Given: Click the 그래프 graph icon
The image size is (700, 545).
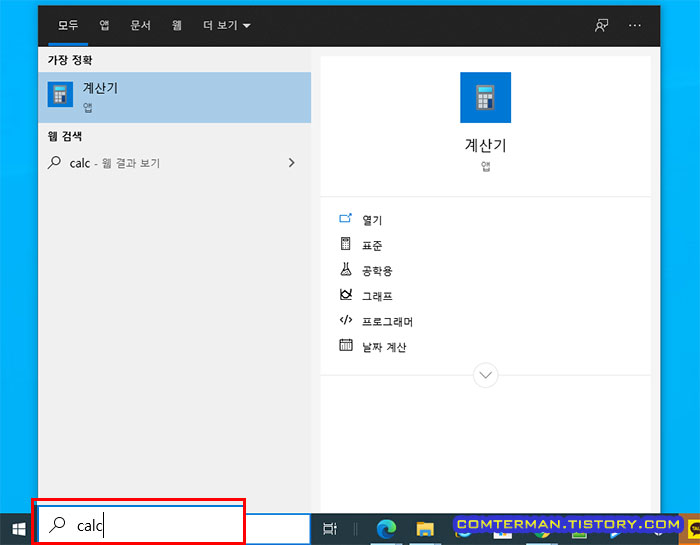Looking at the screenshot, I should pos(346,294).
